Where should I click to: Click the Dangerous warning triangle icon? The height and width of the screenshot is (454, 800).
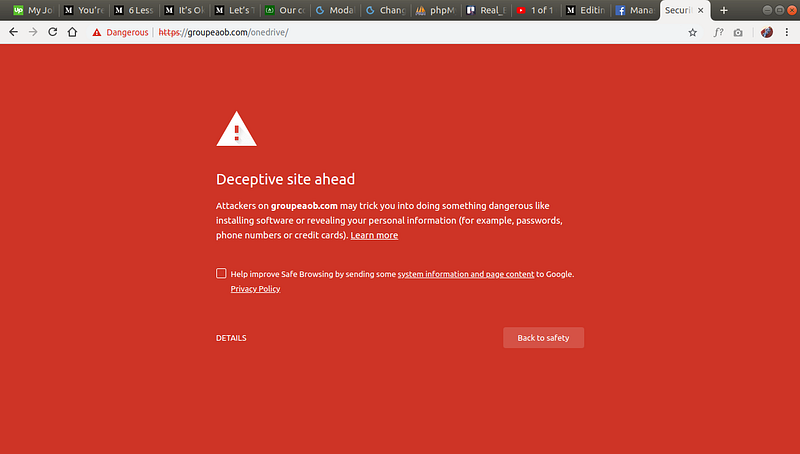(x=96, y=33)
